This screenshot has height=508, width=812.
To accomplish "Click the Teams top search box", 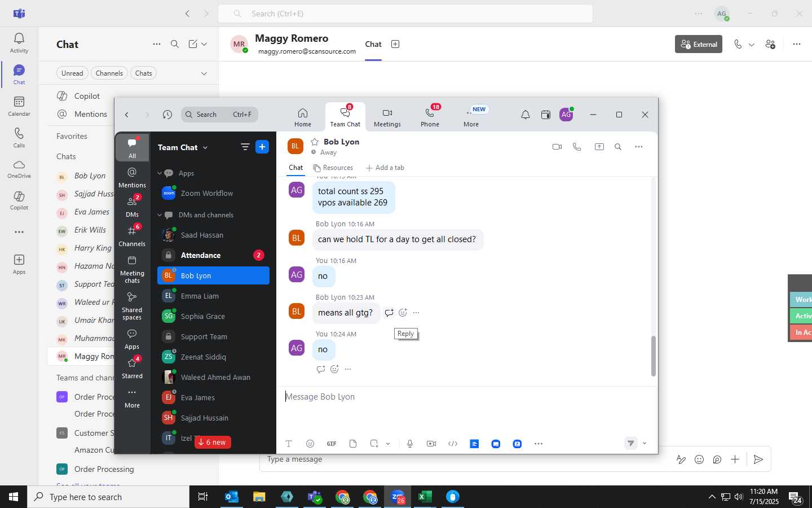I will point(405,14).
